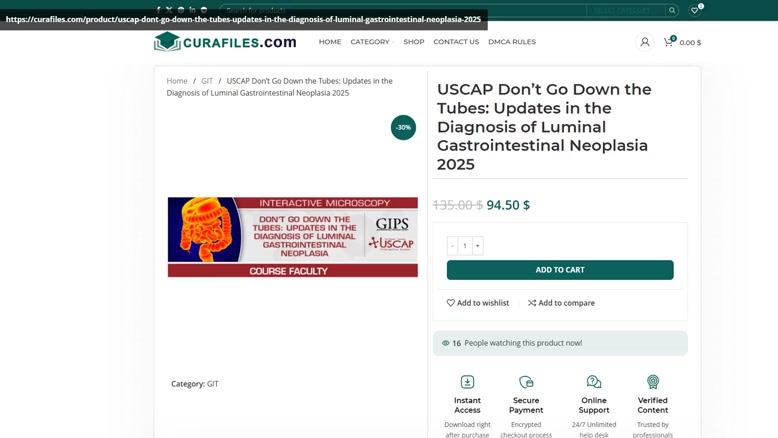
Task: Click the Online Support chat icon
Action: tap(594, 382)
